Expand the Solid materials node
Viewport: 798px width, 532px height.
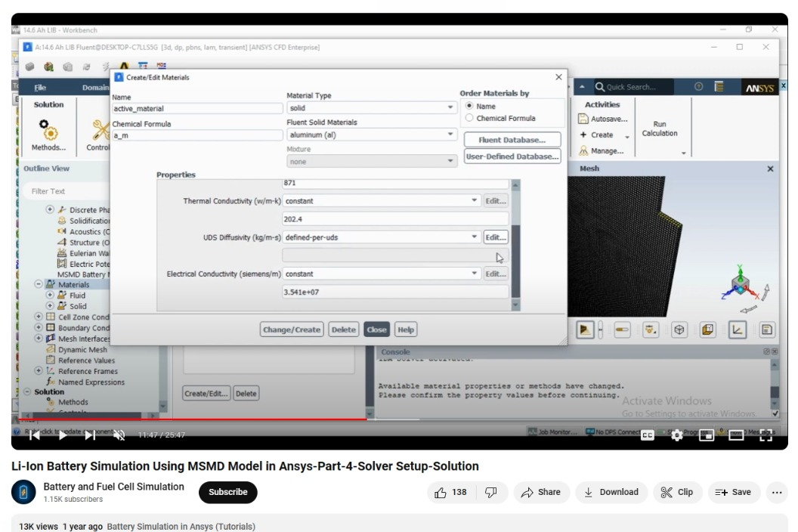(50, 305)
